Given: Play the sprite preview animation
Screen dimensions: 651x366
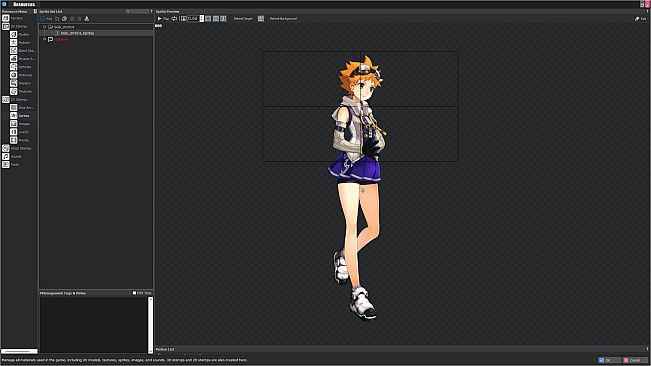Looking at the screenshot, I should click(x=163, y=19).
